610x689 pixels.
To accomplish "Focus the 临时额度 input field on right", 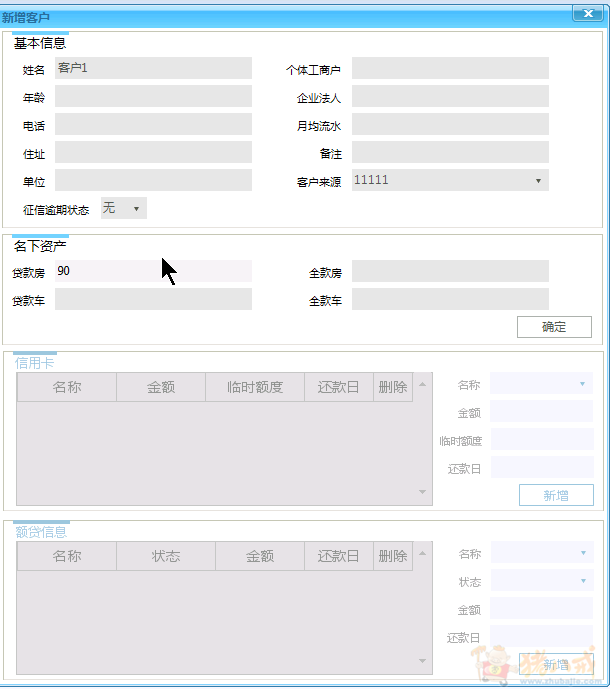I will pos(542,439).
